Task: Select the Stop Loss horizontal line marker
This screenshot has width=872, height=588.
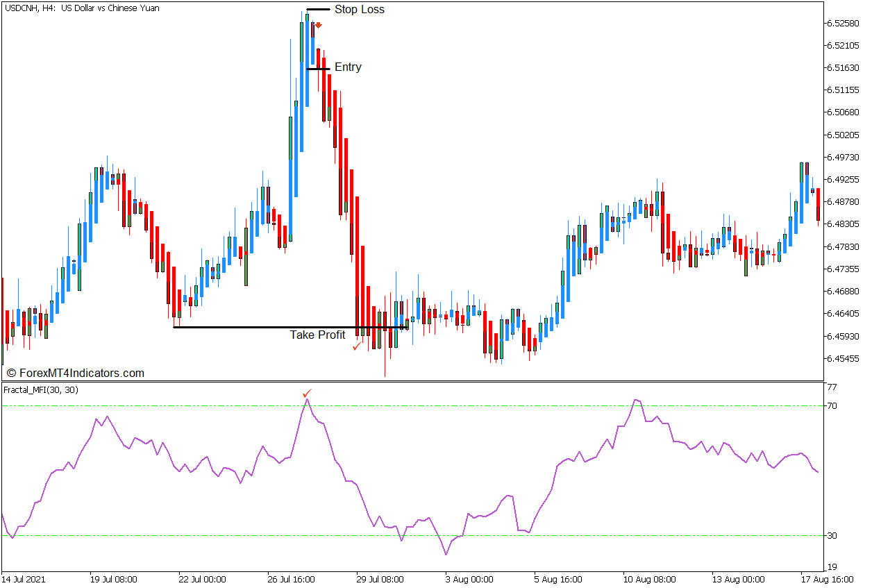Action: tap(318, 10)
